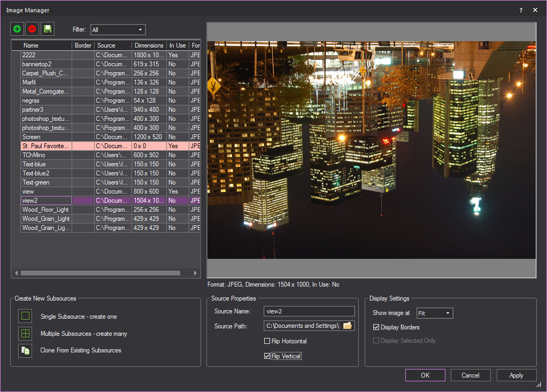Disable Display Borders in Display Settings
Viewport: 547px width, 392px height.
pos(376,327)
